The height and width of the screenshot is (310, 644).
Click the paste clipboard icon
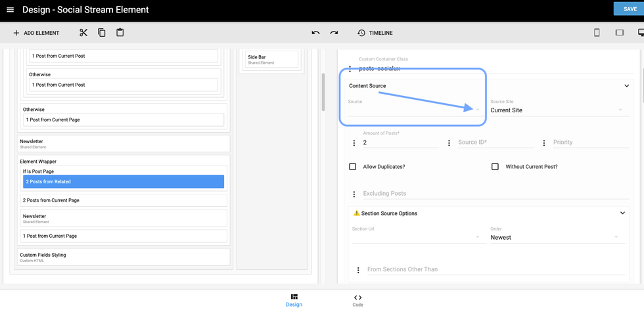(120, 33)
